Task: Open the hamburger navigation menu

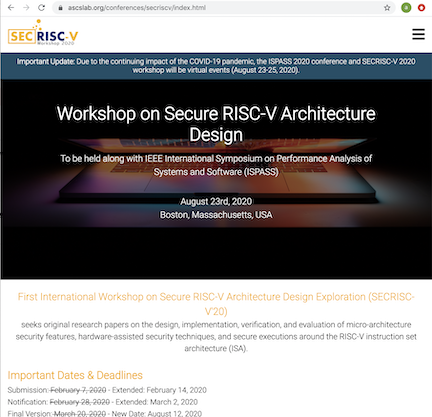Action: pos(418,34)
